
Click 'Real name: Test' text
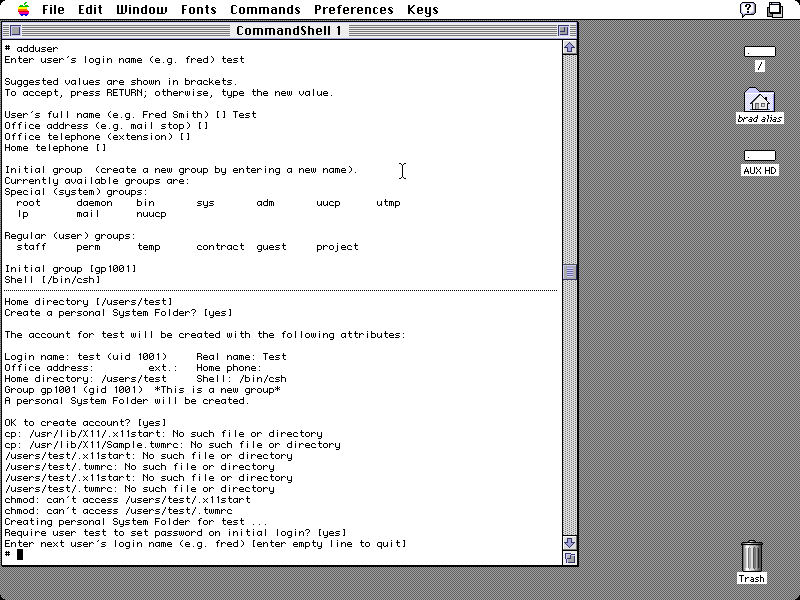[241, 357]
